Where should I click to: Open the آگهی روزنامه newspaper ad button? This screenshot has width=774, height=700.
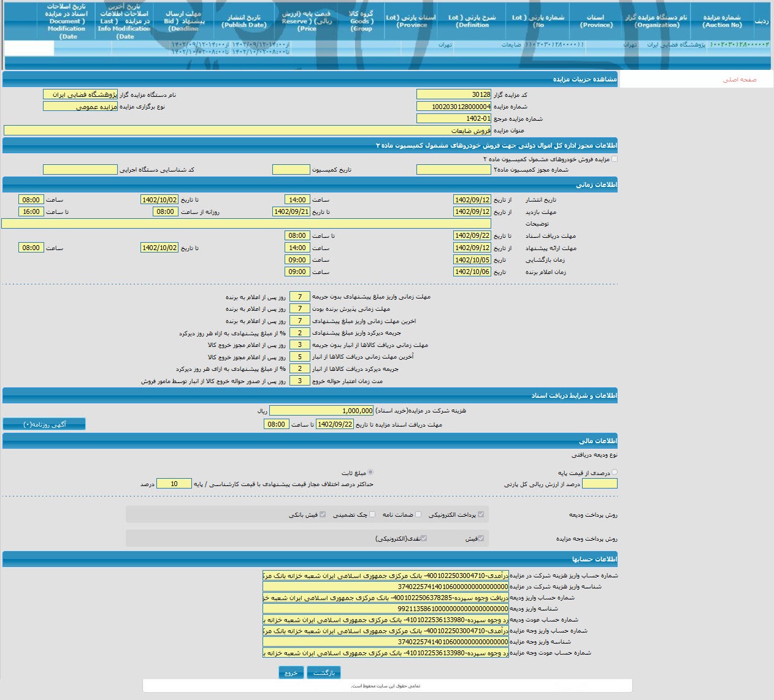tap(44, 424)
